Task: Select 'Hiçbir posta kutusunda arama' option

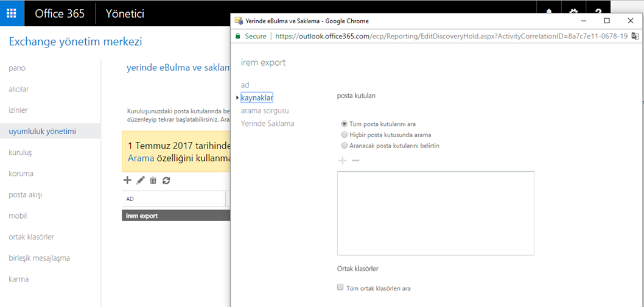Action: (x=345, y=135)
